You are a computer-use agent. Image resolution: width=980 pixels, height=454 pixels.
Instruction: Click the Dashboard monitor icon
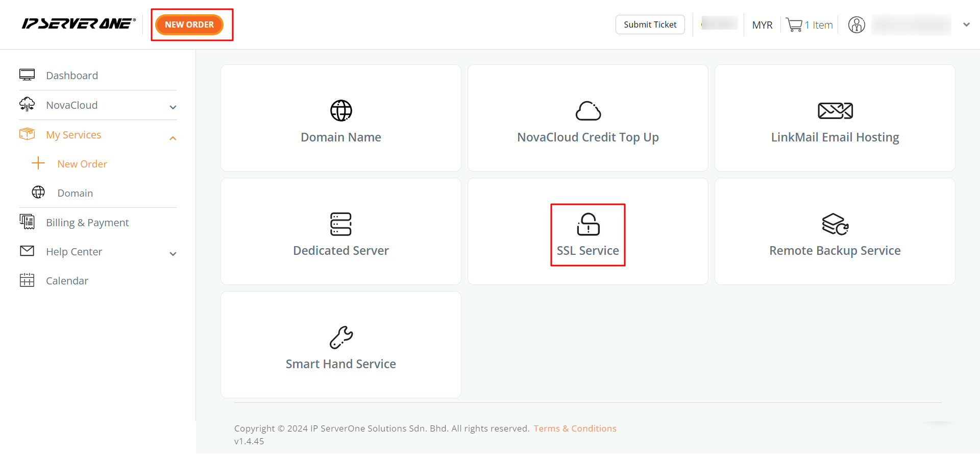(x=27, y=75)
